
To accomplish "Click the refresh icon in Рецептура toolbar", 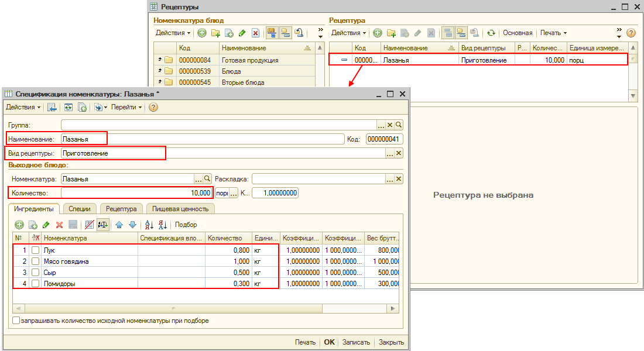I will (x=491, y=33).
